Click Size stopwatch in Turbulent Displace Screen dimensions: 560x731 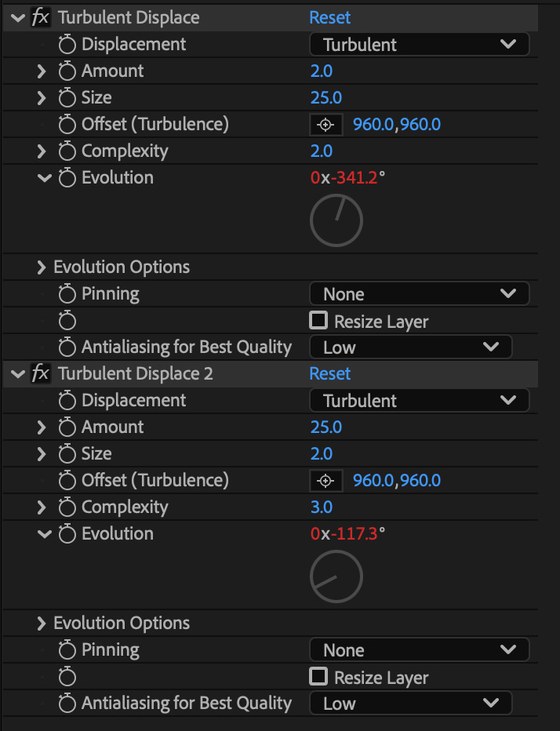point(67,97)
